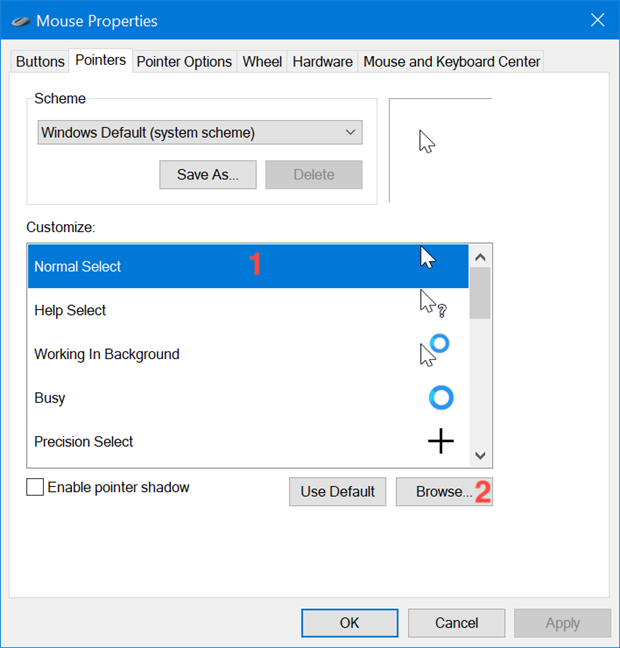Enable pointer shadow checkbox
620x648 pixels.
pyautogui.click(x=35, y=487)
